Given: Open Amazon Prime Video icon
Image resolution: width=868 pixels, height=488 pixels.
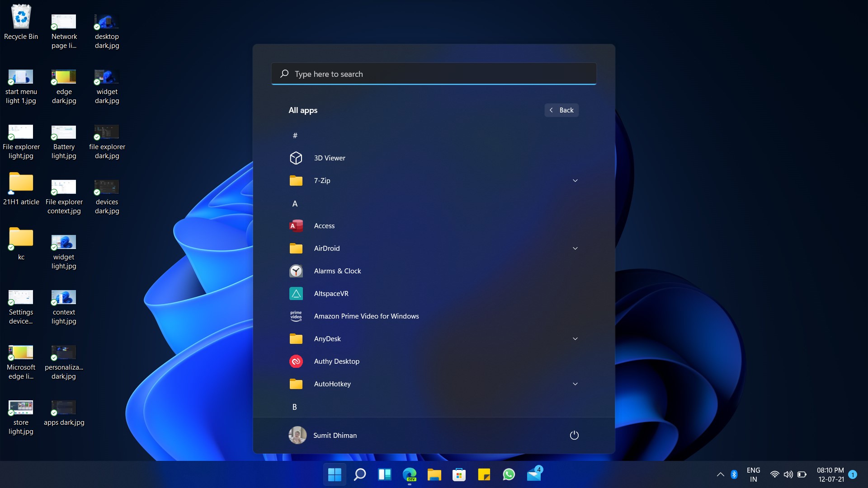Looking at the screenshot, I should [x=296, y=316].
